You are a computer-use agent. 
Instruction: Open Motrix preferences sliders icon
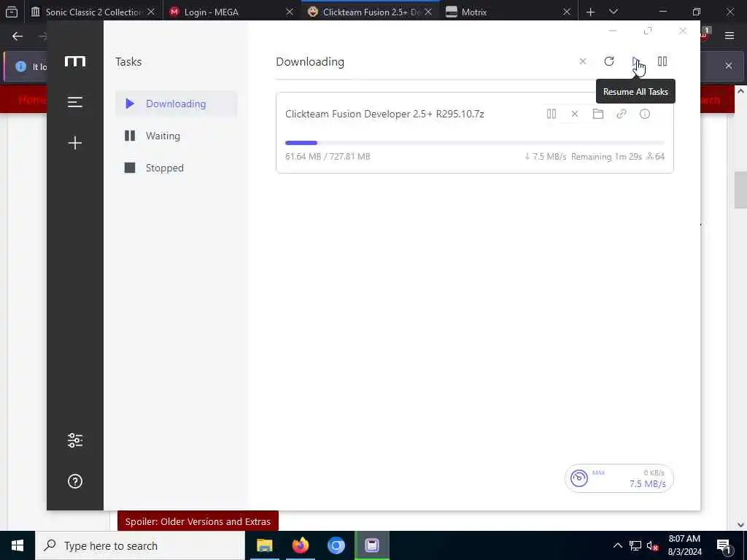click(x=75, y=440)
